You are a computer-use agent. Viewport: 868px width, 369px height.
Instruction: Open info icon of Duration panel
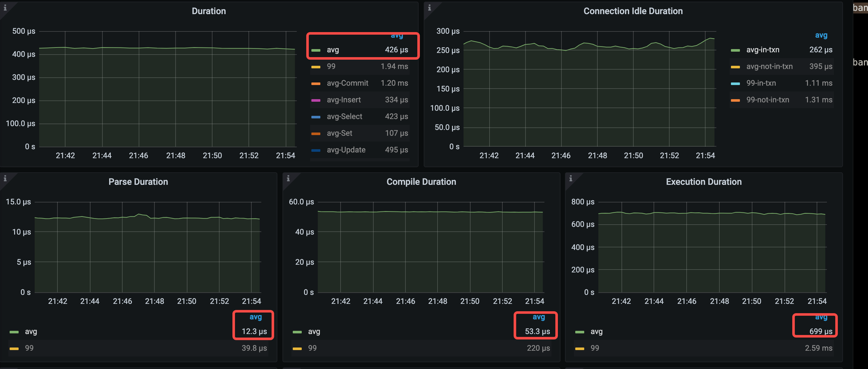point(5,8)
